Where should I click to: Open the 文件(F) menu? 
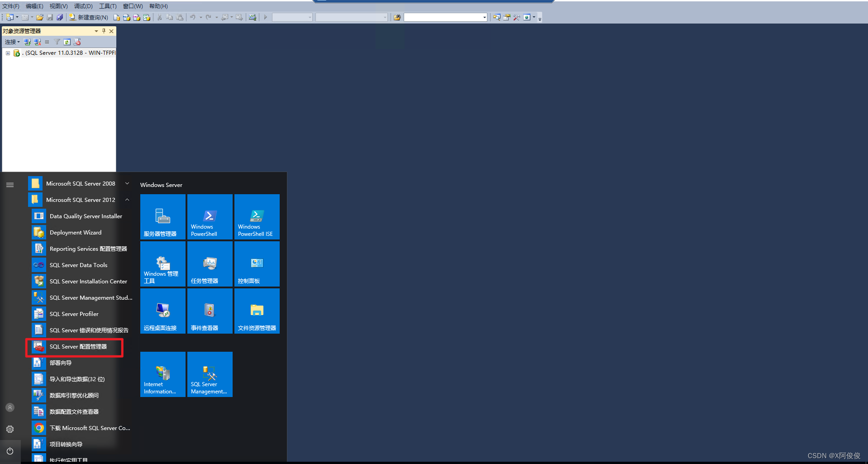[x=11, y=6]
